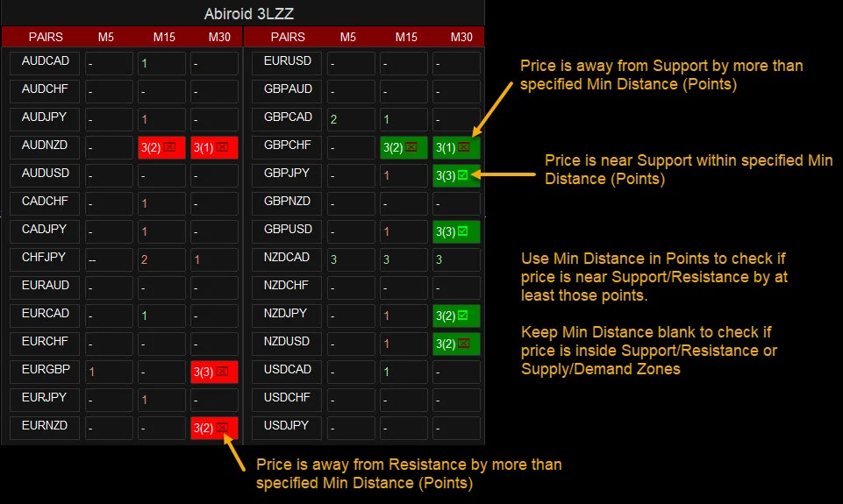Click the checkmark icon in GBPJPY M30 cell

point(463,176)
